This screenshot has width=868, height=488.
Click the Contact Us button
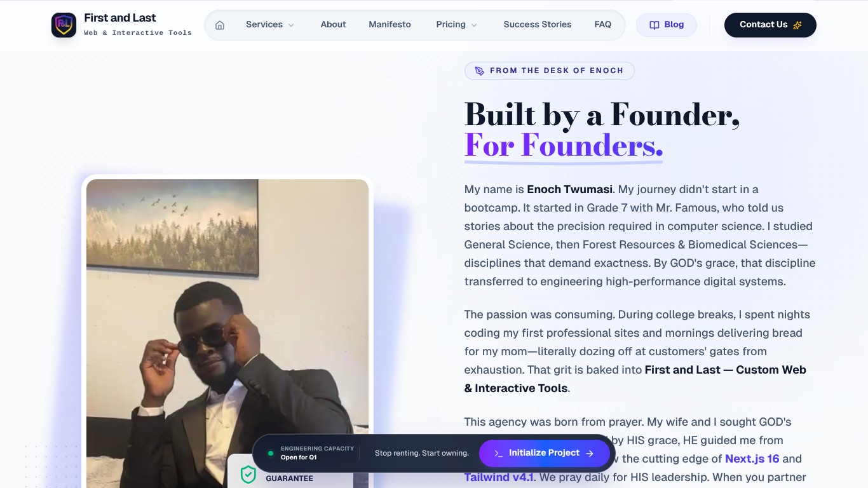coord(770,25)
